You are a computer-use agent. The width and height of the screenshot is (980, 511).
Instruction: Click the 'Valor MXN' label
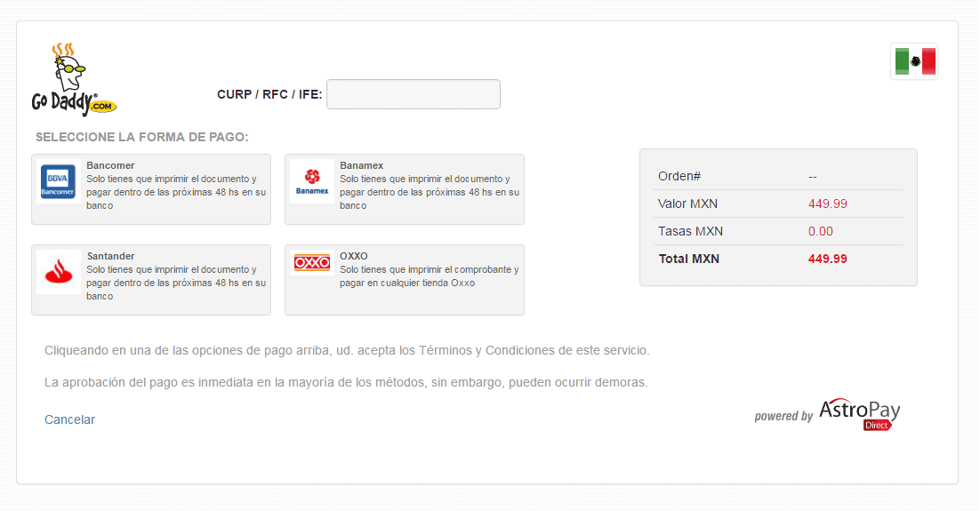(x=687, y=204)
